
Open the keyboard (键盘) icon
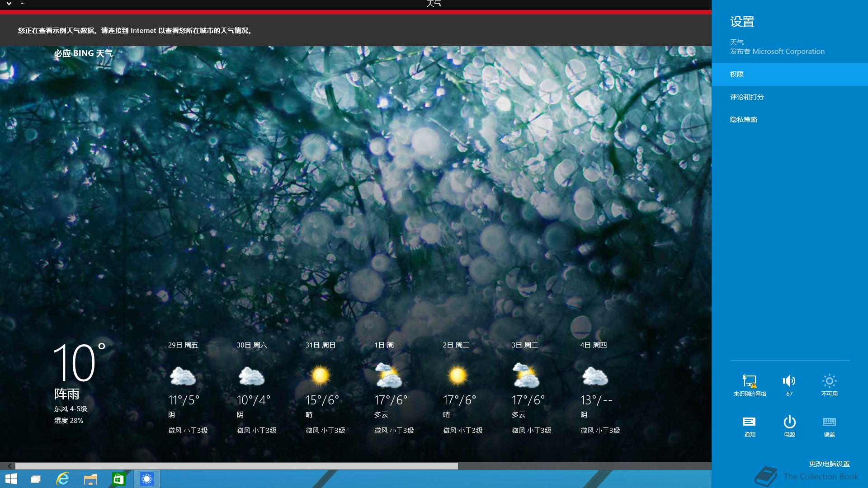pyautogui.click(x=829, y=426)
